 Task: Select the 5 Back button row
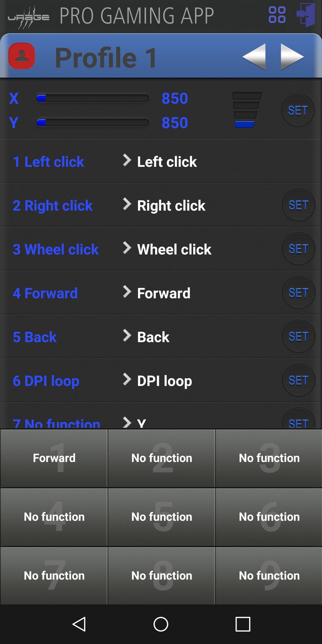pos(35,337)
